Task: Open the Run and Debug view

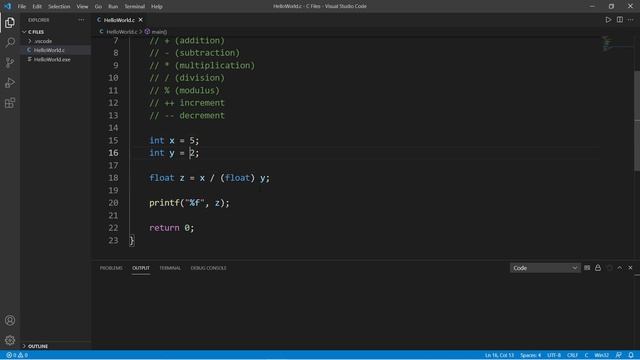Action: pos(10,82)
